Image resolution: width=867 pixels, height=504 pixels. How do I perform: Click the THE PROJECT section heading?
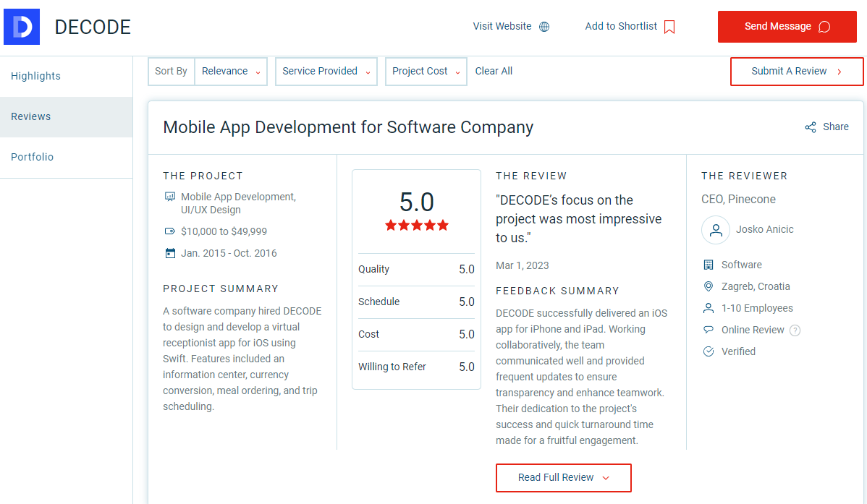[203, 176]
